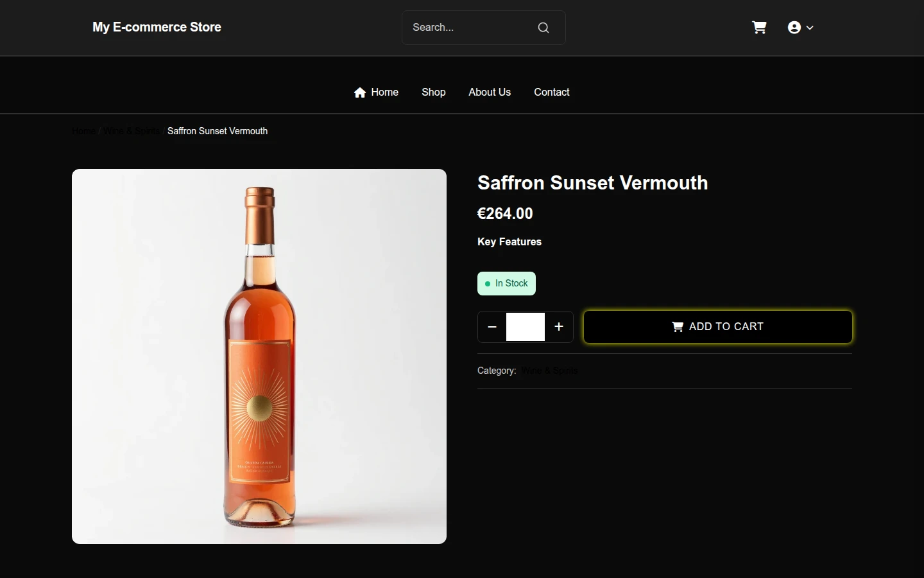Open Wine & Spirits in the breadcrumb
Viewport: 924px width, 578px height.
pos(131,131)
